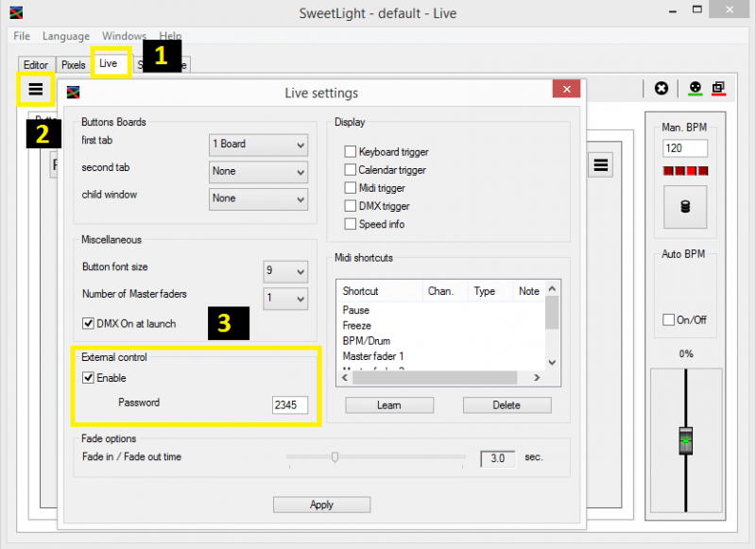Select the Live tab
The width and height of the screenshot is (756, 549).
click(109, 63)
